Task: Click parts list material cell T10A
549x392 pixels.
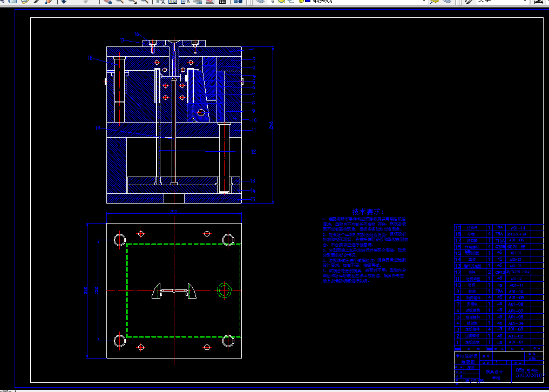Action: click(500, 240)
